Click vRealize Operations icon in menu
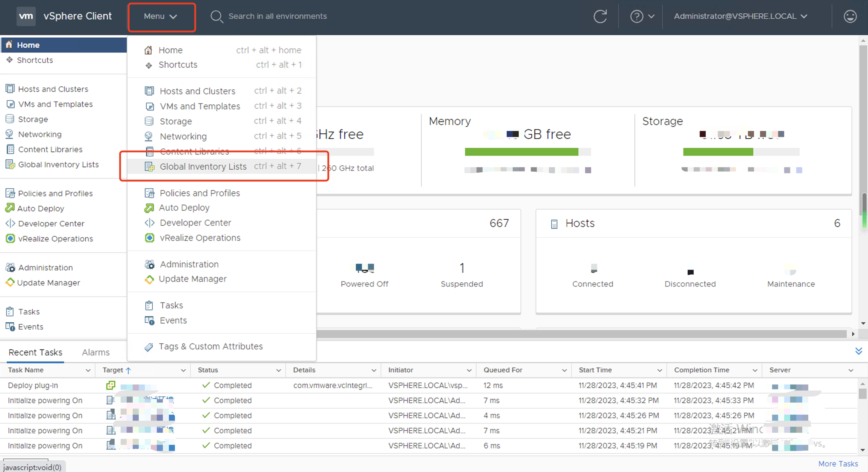The height and width of the screenshot is (472, 868). point(149,238)
